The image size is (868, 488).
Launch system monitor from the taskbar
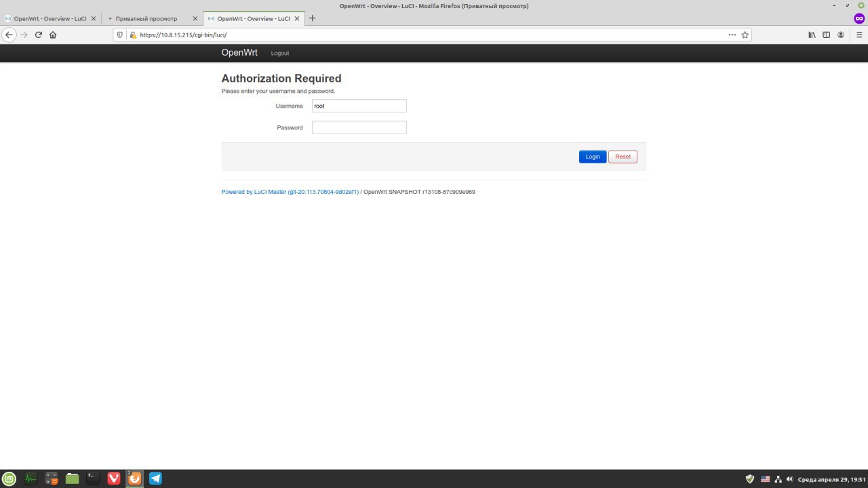pyautogui.click(x=31, y=479)
